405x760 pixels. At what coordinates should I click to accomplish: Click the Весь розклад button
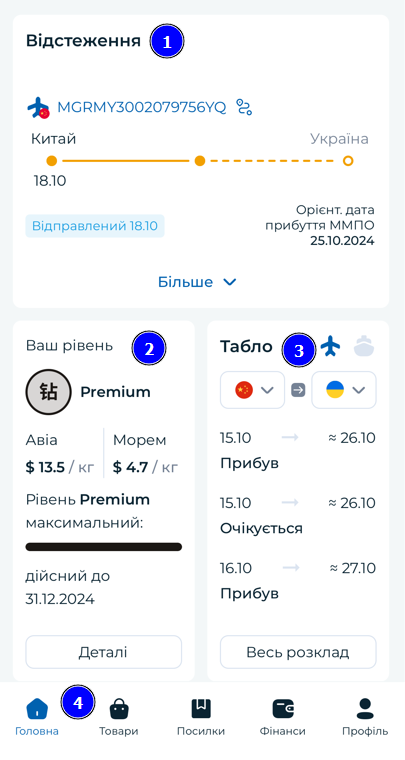click(298, 652)
